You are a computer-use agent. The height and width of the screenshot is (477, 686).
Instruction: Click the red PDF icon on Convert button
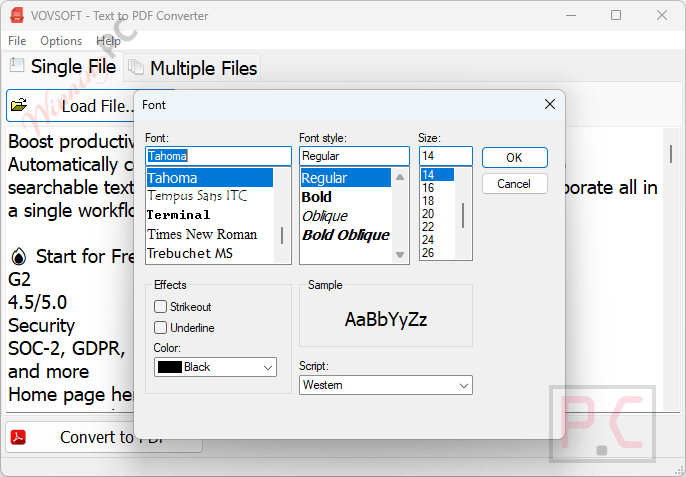[18, 437]
